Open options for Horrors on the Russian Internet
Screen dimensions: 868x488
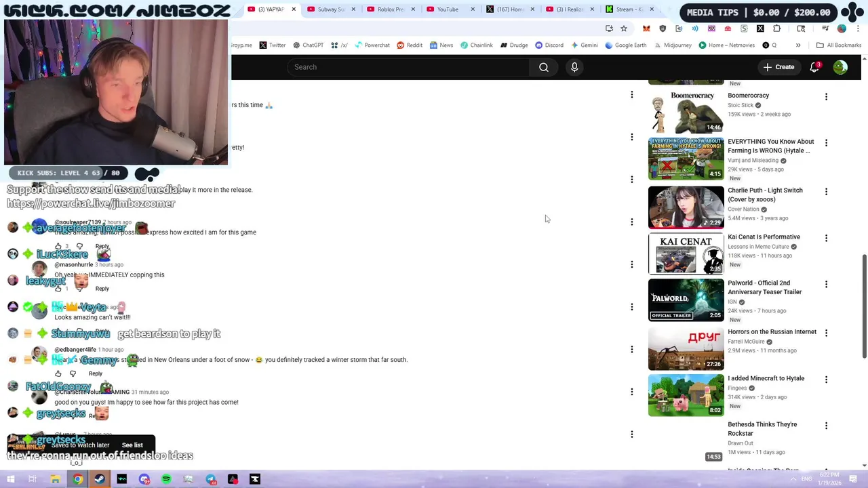[826, 333]
